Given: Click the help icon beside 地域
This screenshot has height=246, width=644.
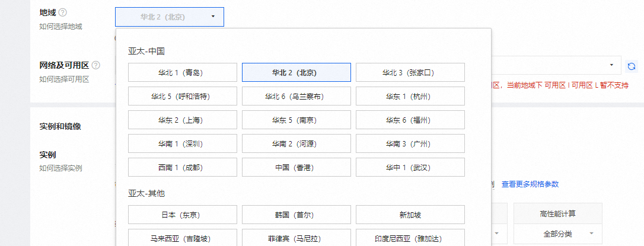Looking at the screenshot, I should coord(63,12).
